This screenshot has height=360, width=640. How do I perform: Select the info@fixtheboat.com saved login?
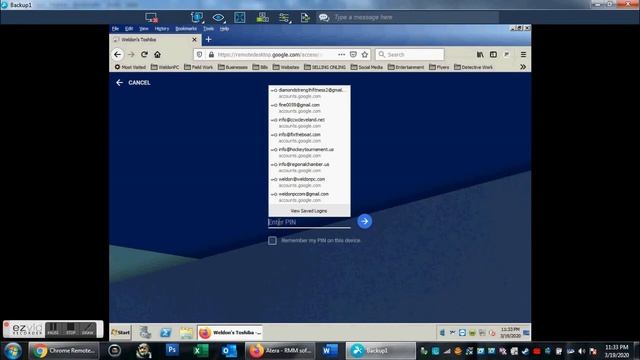[309, 138]
